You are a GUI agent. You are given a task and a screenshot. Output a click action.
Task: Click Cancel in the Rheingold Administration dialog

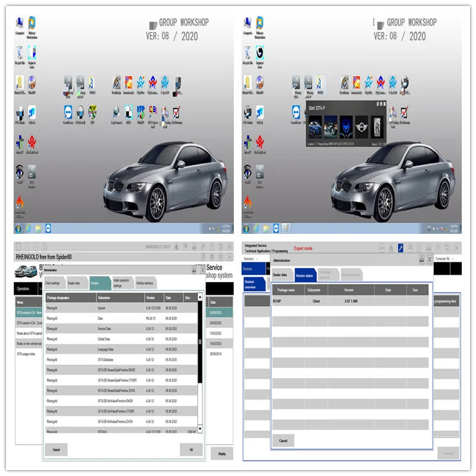click(56, 449)
